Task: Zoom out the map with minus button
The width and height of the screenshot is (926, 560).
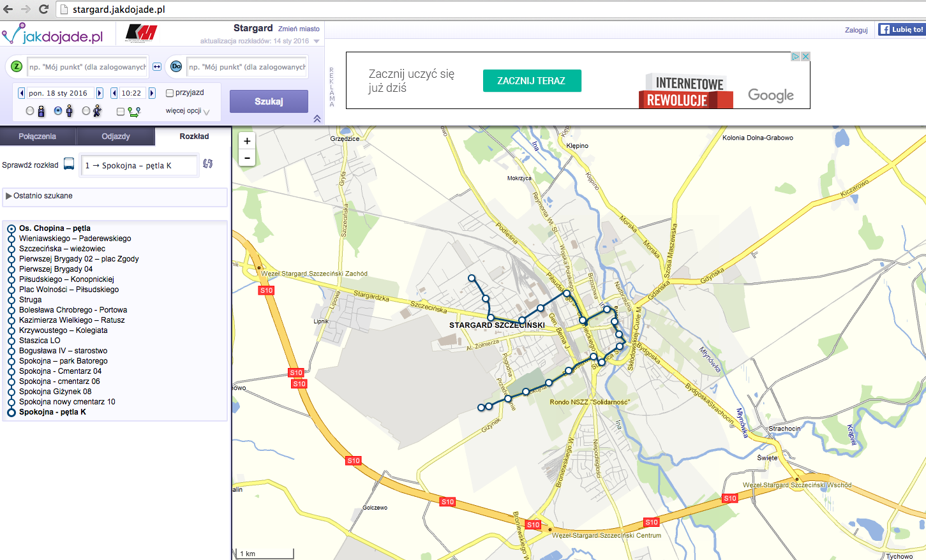Action: (247, 158)
